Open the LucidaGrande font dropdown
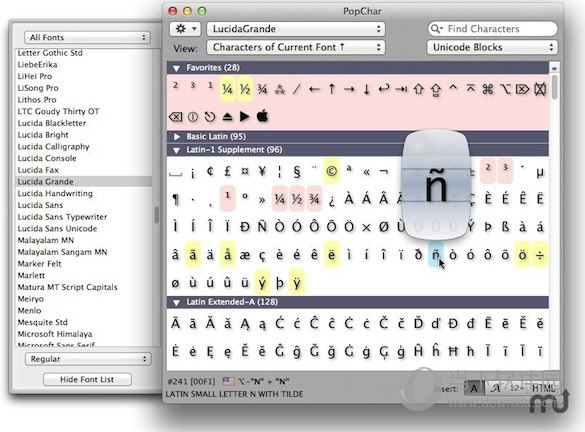585x432 pixels. (296, 29)
